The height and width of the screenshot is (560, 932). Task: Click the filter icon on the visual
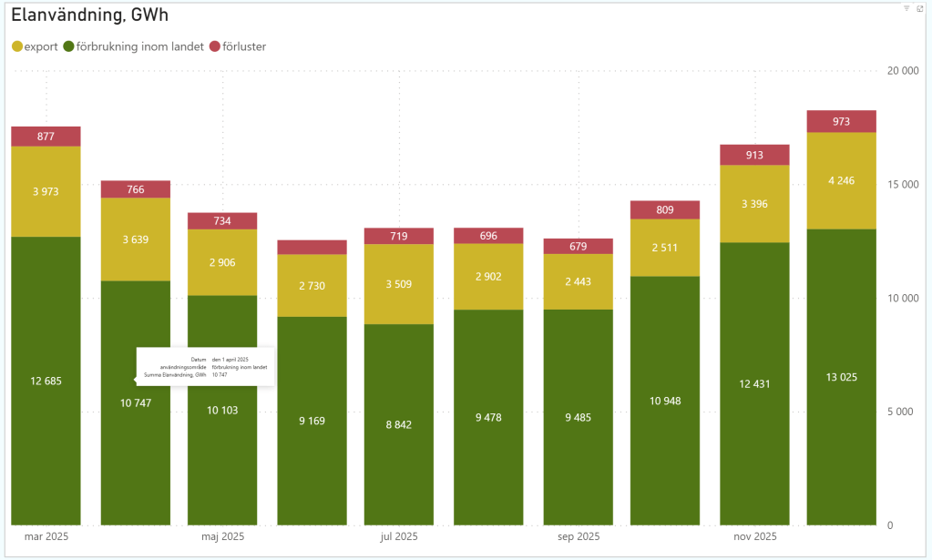tap(906, 7)
